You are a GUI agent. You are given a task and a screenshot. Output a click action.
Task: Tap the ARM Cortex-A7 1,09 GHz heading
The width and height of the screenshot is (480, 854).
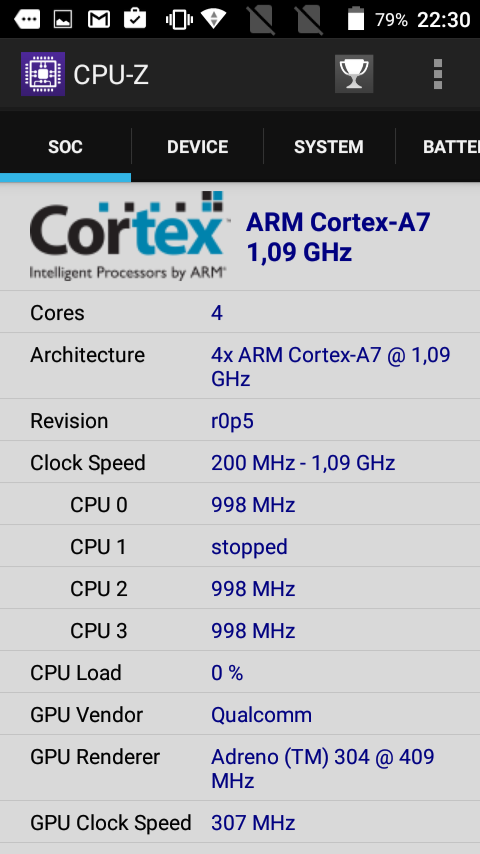(x=338, y=237)
